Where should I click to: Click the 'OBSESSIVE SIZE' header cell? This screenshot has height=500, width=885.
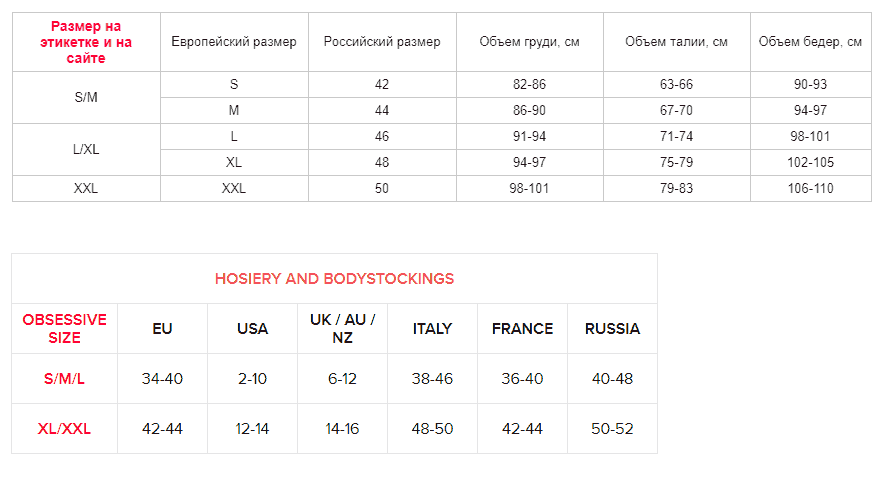(x=64, y=329)
